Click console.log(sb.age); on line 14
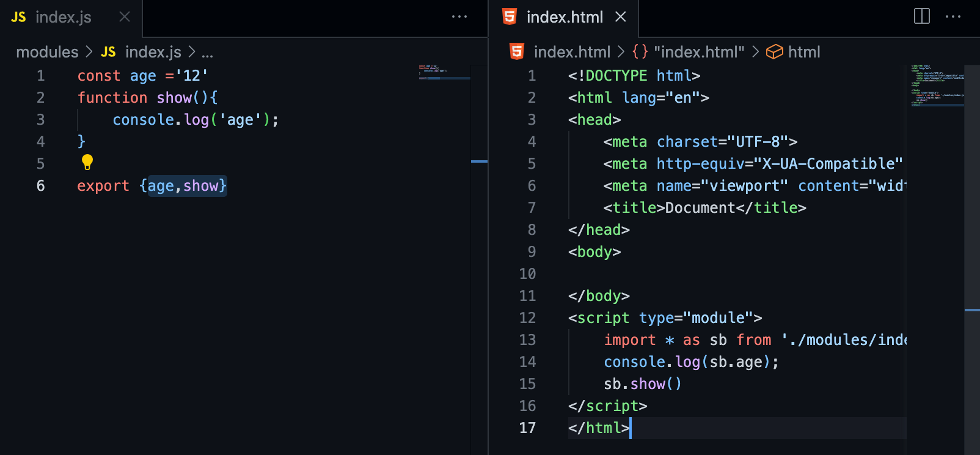The height and width of the screenshot is (455, 980). tap(692, 361)
